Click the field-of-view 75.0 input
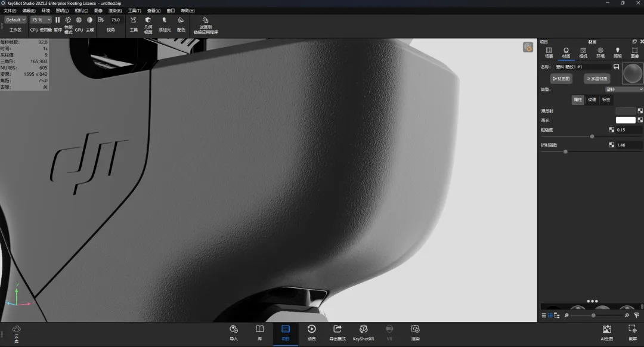Screen dimensions: 644x347 coord(116,20)
